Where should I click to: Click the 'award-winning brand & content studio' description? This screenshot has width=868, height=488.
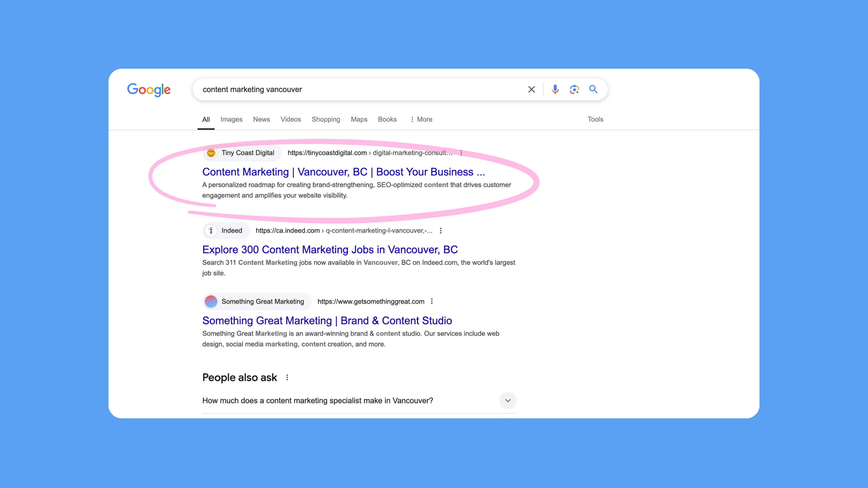coord(351,339)
